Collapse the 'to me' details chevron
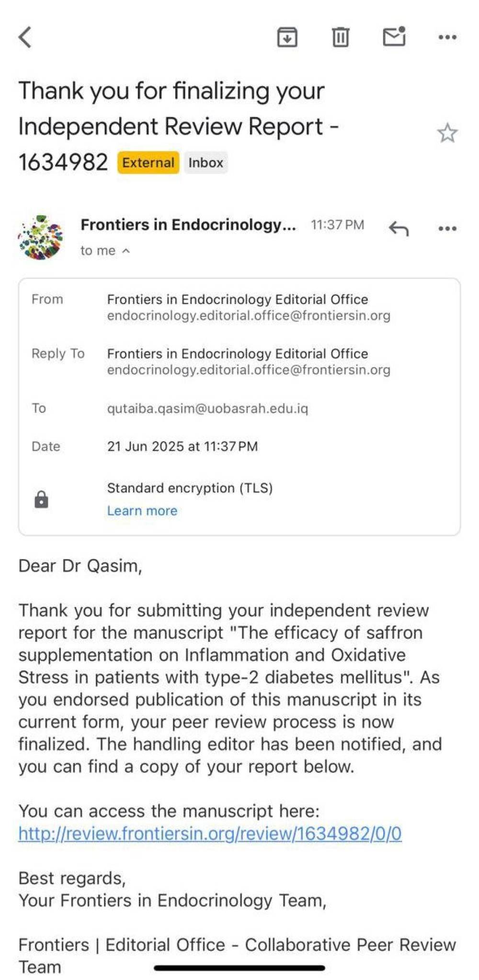The width and height of the screenshot is (479, 980). (126, 250)
